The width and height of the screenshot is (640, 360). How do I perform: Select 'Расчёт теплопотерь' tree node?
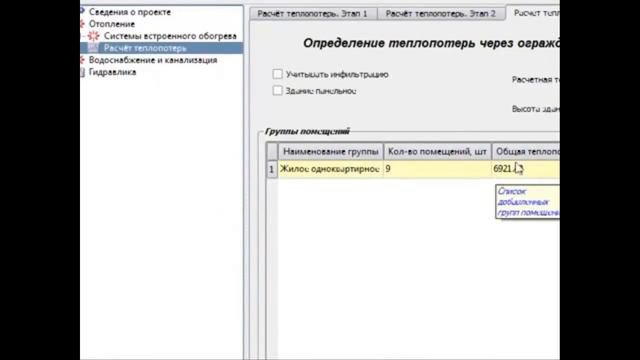145,48
